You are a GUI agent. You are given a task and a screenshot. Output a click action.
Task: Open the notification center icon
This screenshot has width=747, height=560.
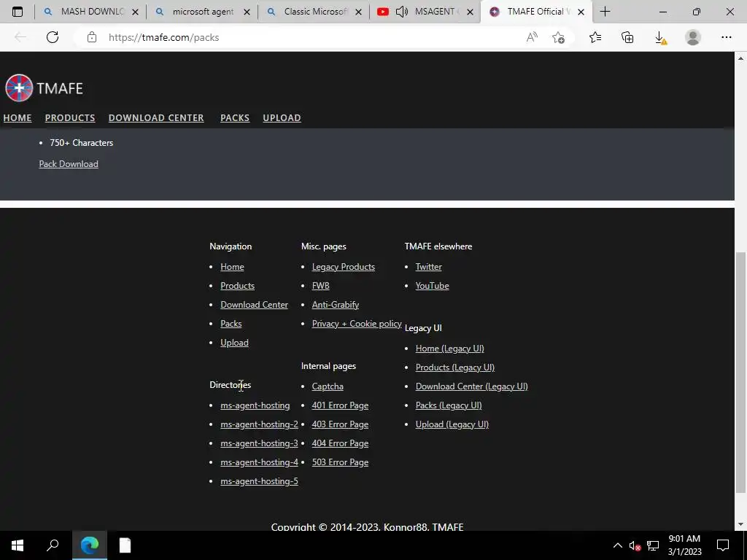point(723,545)
